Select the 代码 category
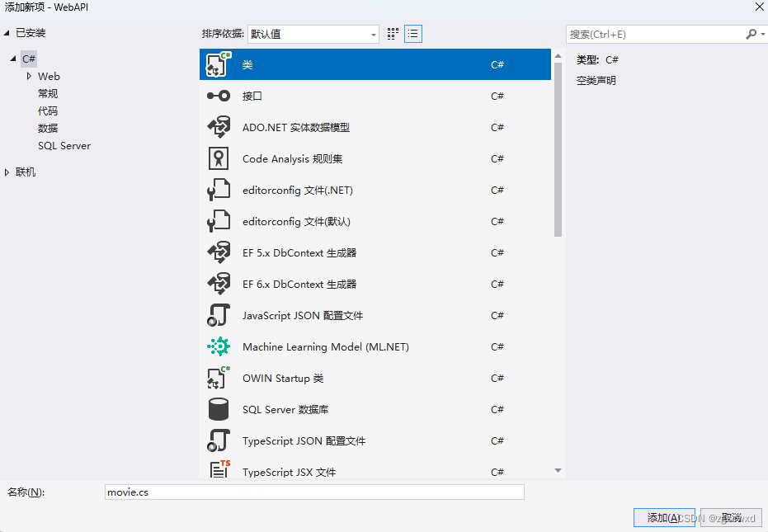 (48, 111)
